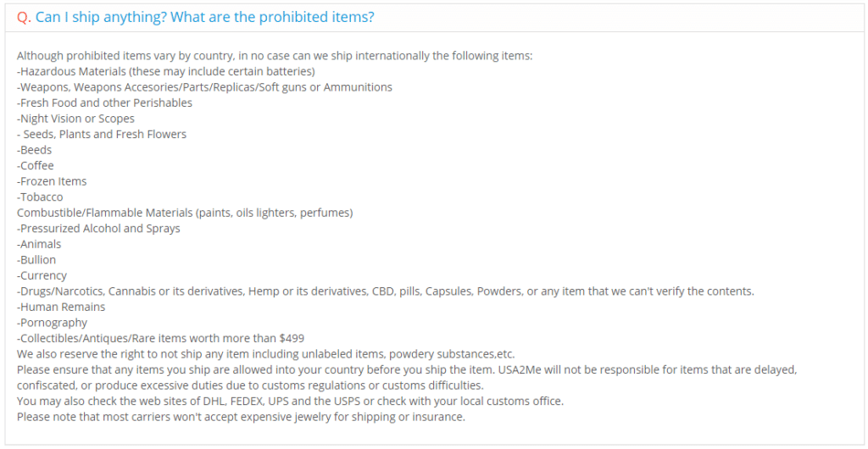
Task: Click the Pressurized Alcohol and Sprays line
Action: pyautogui.click(x=98, y=229)
